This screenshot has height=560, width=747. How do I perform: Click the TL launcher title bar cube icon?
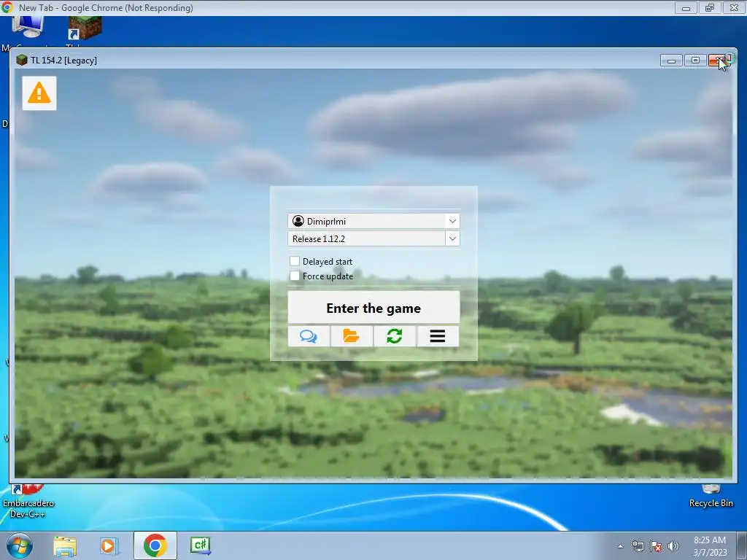[21, 60]
